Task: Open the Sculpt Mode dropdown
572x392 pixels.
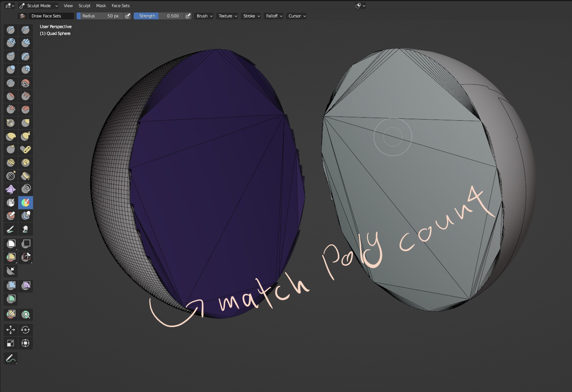Action: point(38,6)
